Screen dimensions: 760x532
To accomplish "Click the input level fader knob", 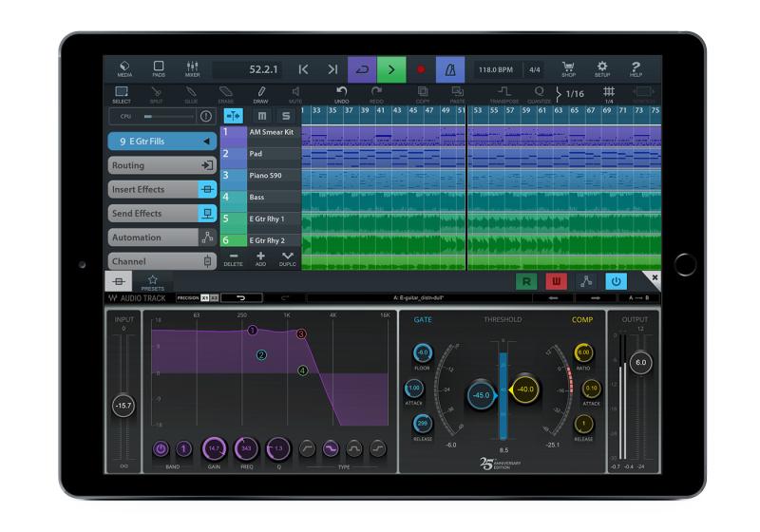I will tap(123, 405).
